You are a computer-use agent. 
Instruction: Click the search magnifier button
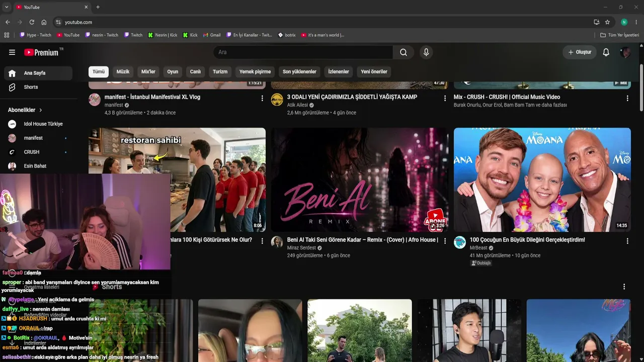click(x=404, y=52)
